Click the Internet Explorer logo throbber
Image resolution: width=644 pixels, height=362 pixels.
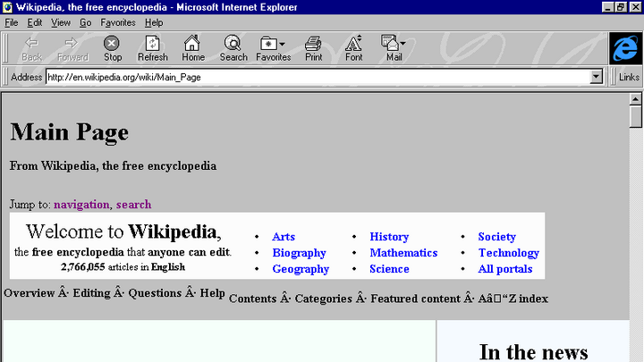pyautogui.click(x=625, y=48)
